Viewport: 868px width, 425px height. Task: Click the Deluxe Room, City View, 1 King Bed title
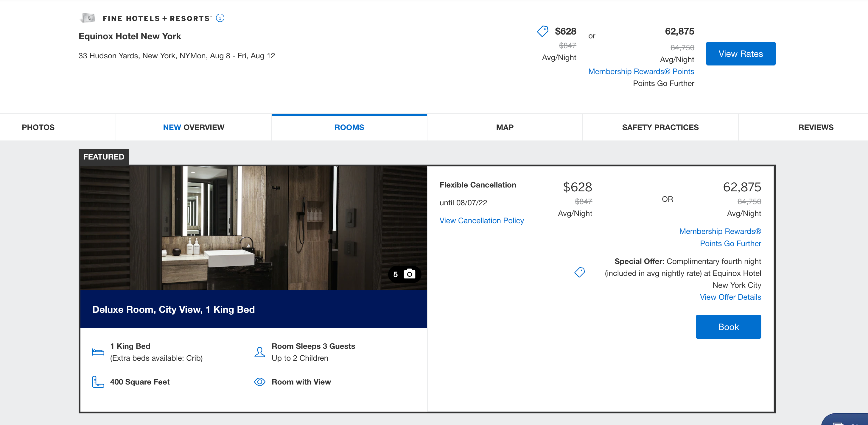(174, 310)
